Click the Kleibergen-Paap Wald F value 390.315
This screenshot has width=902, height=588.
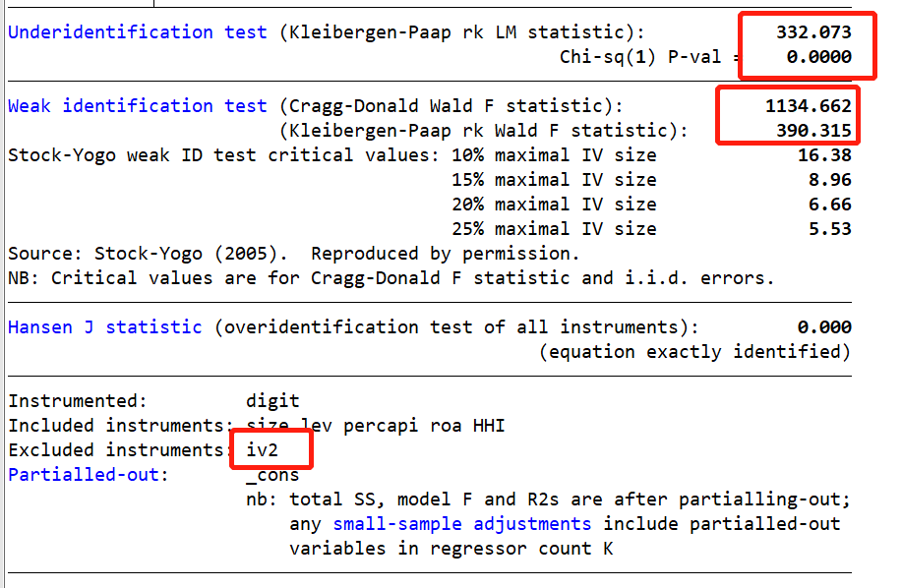tap(813, 131)
